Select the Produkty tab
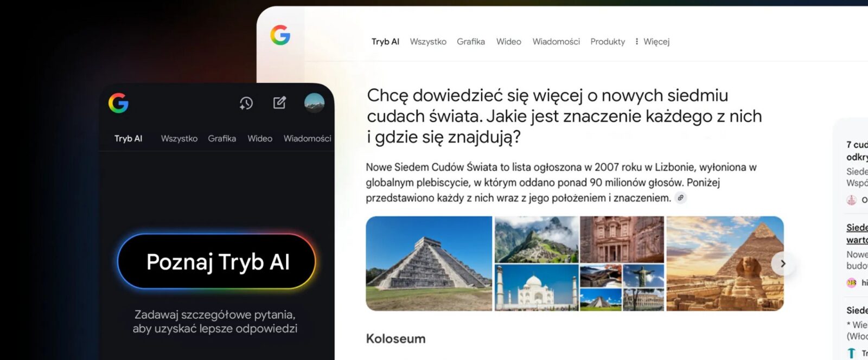Image resolution: width=868 pixels, height=360 pixels. coord(608,42)
